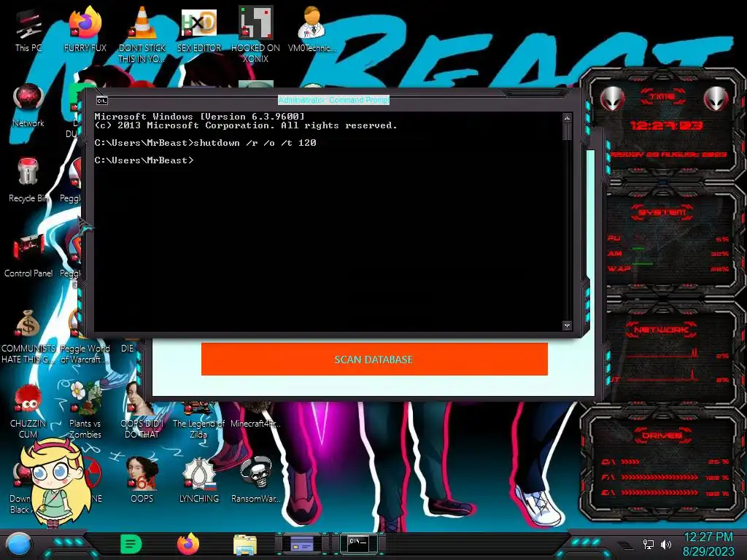Open Peggle World of Warcraft shortcut

click(x=85, y=354)
